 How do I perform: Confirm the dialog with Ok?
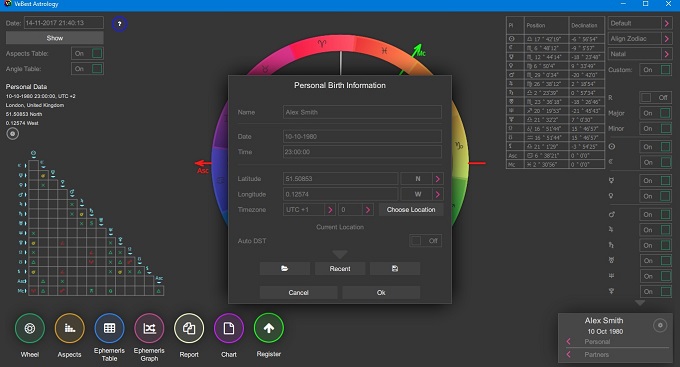381,292
